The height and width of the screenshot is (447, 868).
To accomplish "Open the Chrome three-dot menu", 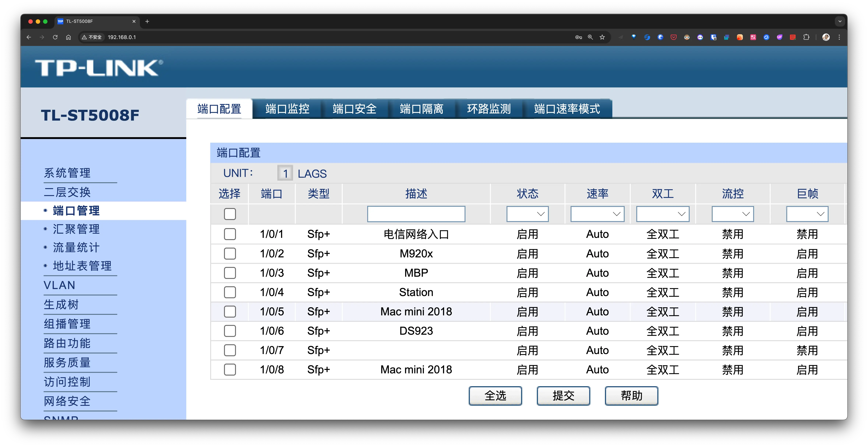I will (x=839, y=37).
